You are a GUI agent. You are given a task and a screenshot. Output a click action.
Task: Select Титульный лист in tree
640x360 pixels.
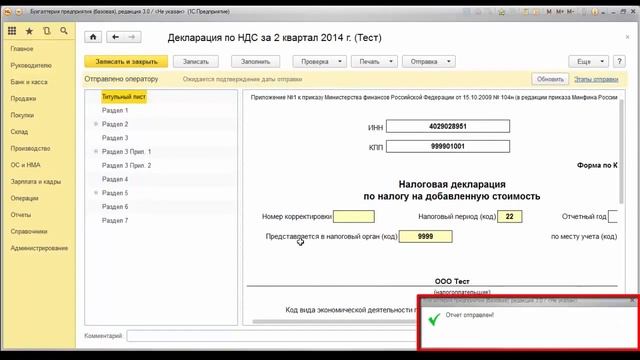coord(124,97)
